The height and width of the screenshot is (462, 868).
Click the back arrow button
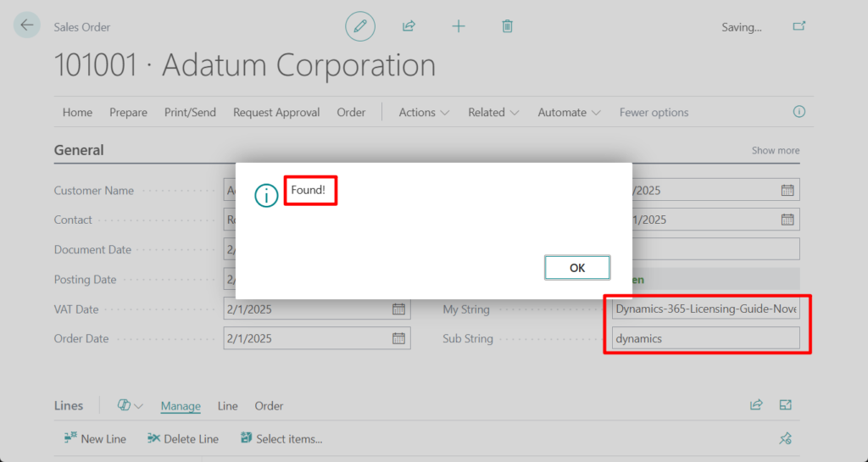(27, 25)
